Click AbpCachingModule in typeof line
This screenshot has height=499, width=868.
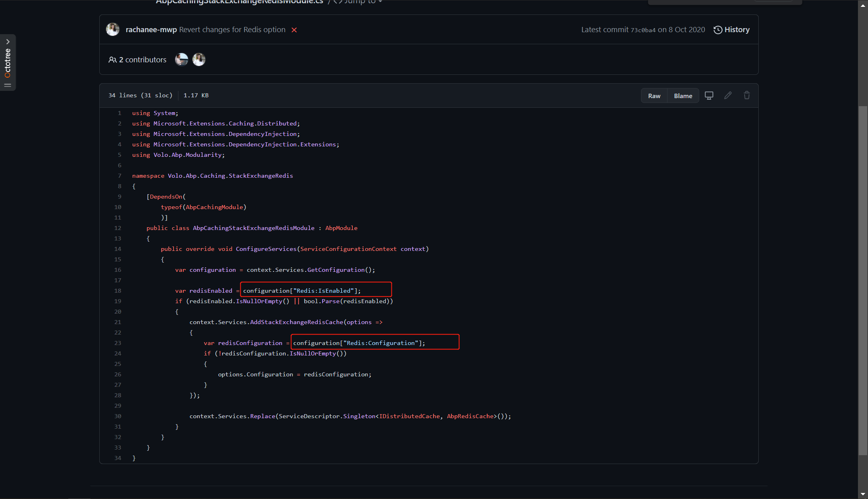(x=214, y=207)
